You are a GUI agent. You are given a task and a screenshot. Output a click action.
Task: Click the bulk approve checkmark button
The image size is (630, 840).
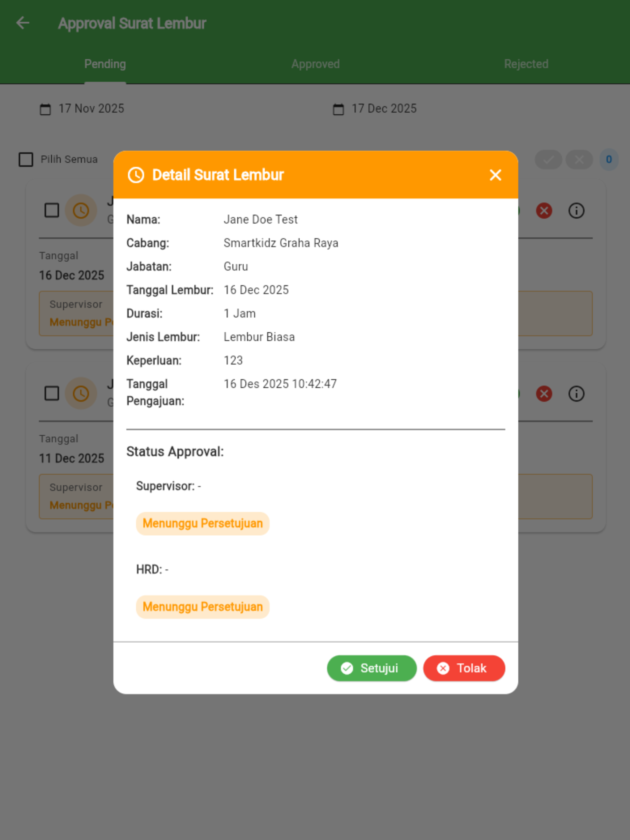click(548, 160)
